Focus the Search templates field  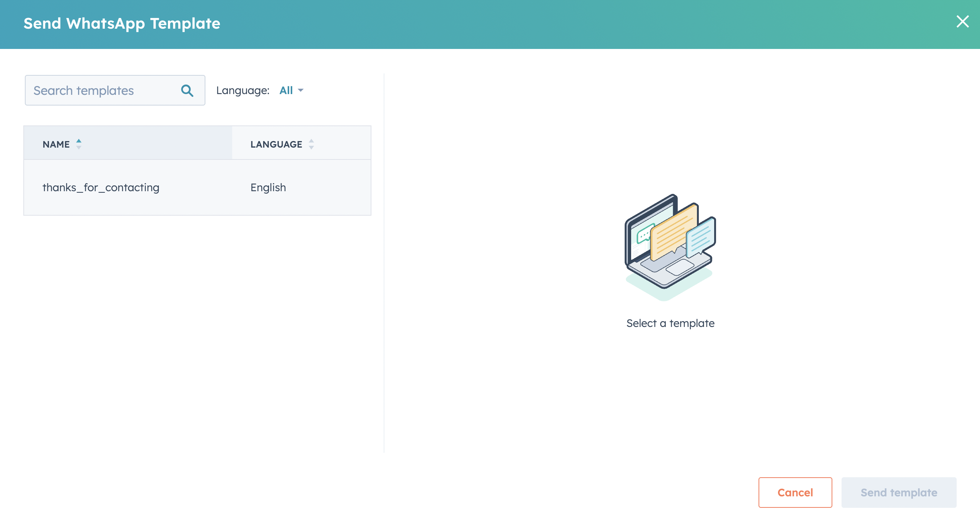115,90
